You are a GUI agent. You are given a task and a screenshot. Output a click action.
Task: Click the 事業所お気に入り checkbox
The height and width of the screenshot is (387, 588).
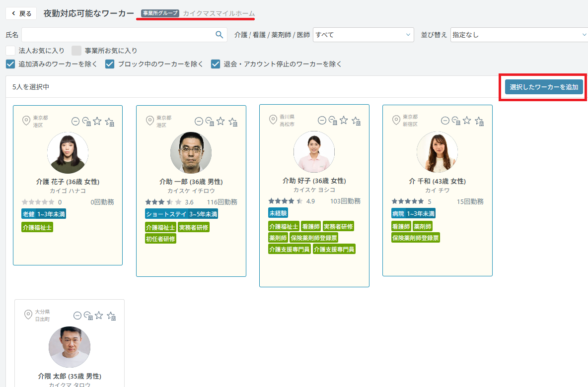[x=76, y=51]
